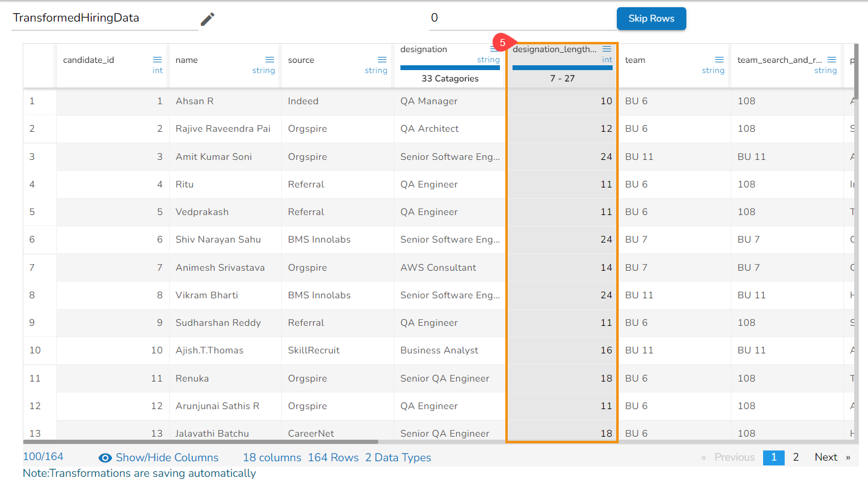Viewport: 868px width, 487px height.
Task: Click the 18 columns summary link
Action: click(272, 458)
